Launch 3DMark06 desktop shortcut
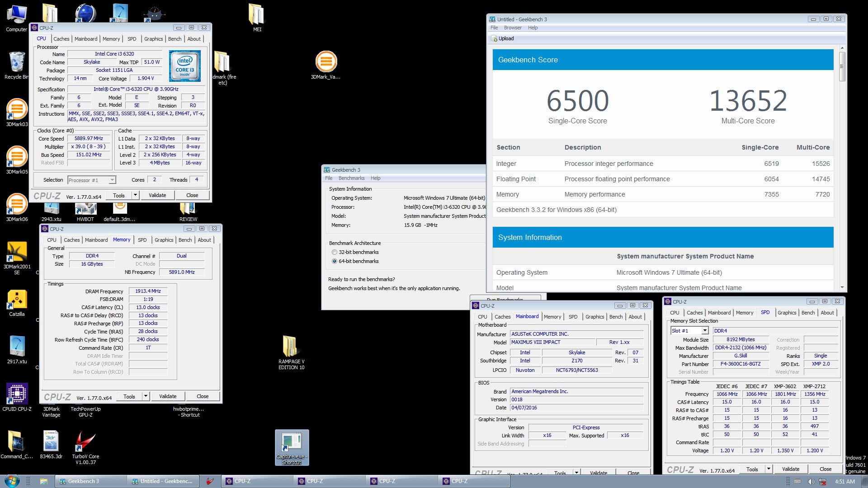Screen dimensions: 868x488 tap(17, 208)
